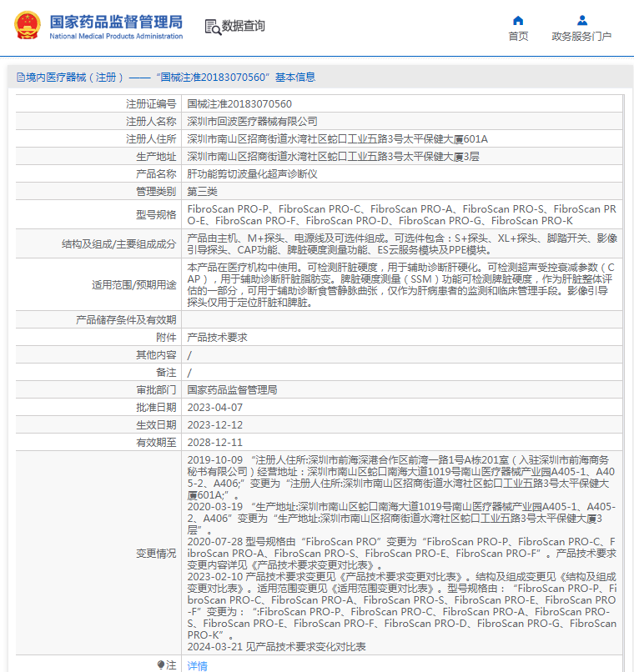The height and width of the screenshot is (672, 634).
Task: Click the FibroScan PRO model specifications cell
Action: pyautogui.click(x=401, y=215)
